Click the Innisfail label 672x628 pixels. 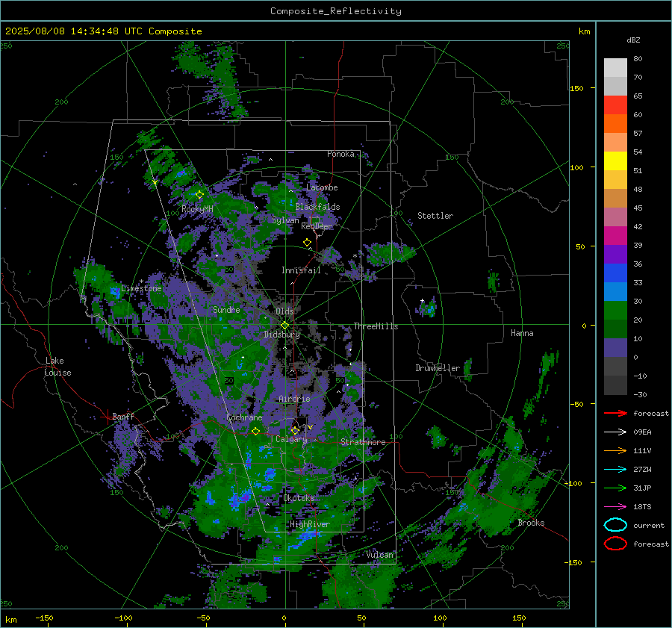(x=301, y=270)
